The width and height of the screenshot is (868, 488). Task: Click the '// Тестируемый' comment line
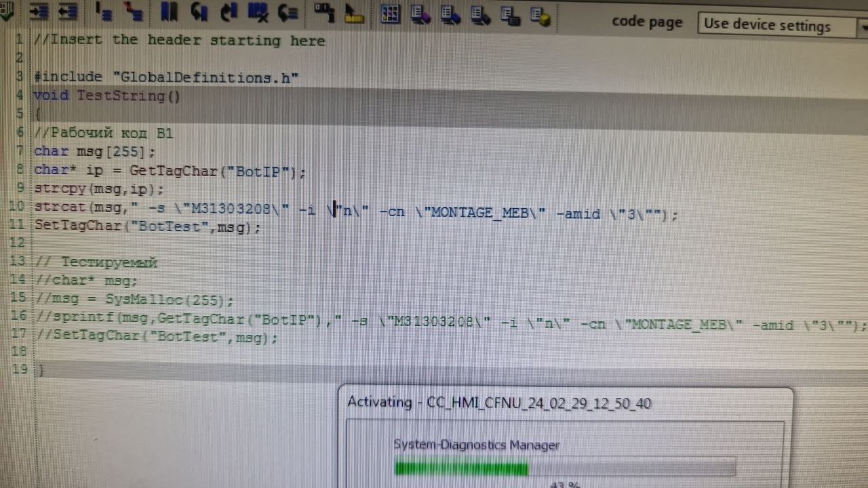point(96,262)
